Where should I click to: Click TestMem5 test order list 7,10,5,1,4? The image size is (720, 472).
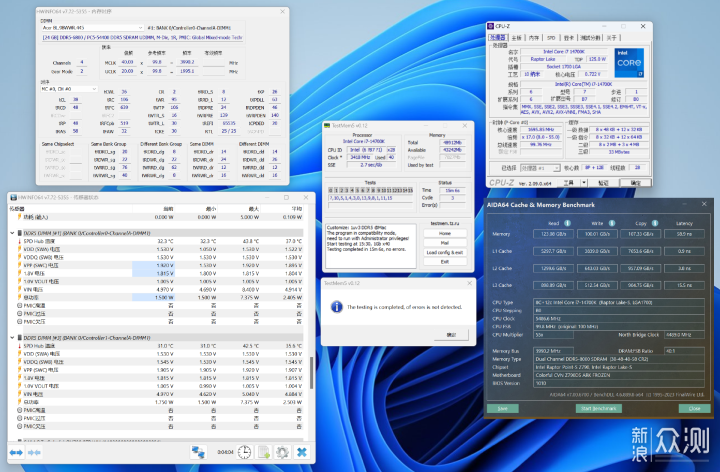pyautogui.click(x=370, y=198)
